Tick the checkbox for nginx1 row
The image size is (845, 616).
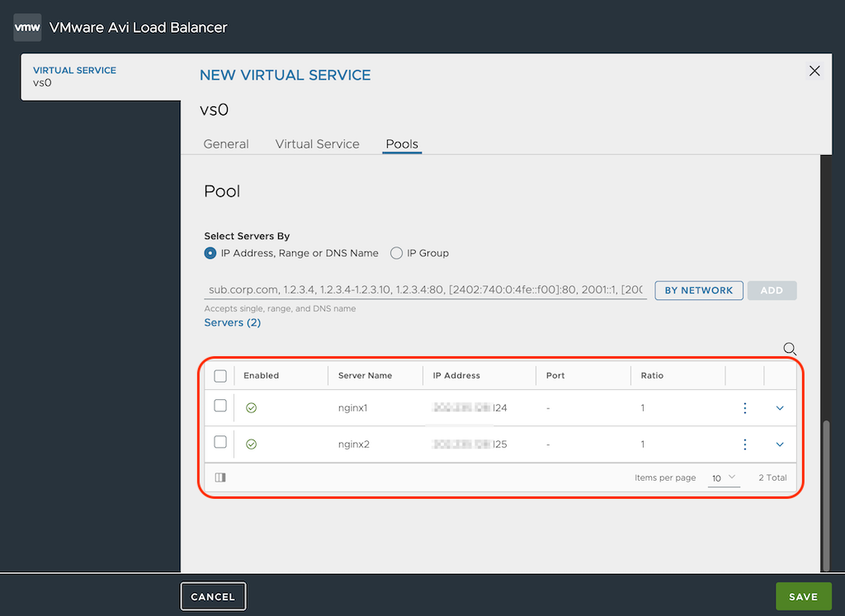pyautogui.click(x=220, y=406)
